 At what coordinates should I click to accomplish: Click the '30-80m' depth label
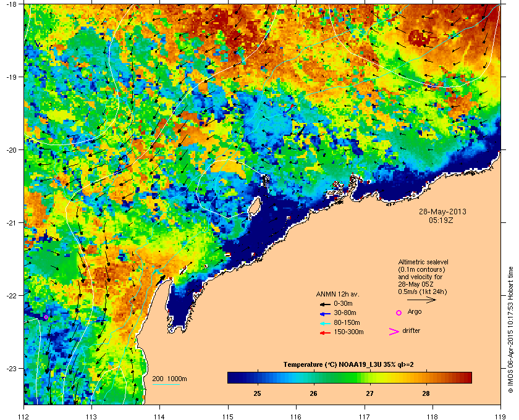345,313
